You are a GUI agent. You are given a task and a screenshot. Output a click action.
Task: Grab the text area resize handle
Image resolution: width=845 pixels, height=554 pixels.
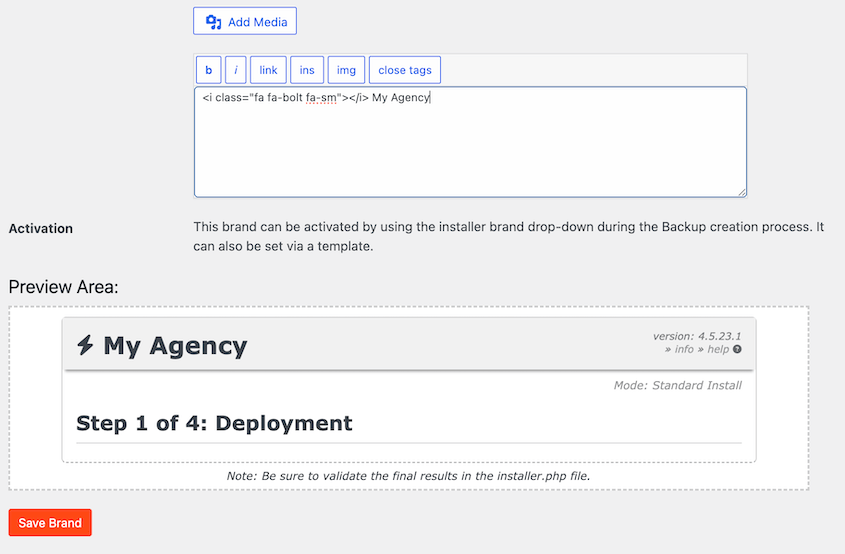pyautogui.click(x=741, y=192)
